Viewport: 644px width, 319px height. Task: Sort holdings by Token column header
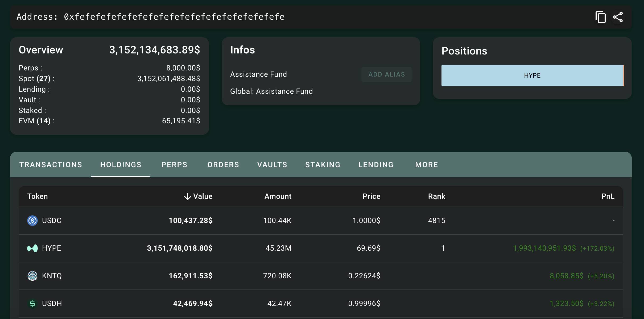[x=38, y=196]
